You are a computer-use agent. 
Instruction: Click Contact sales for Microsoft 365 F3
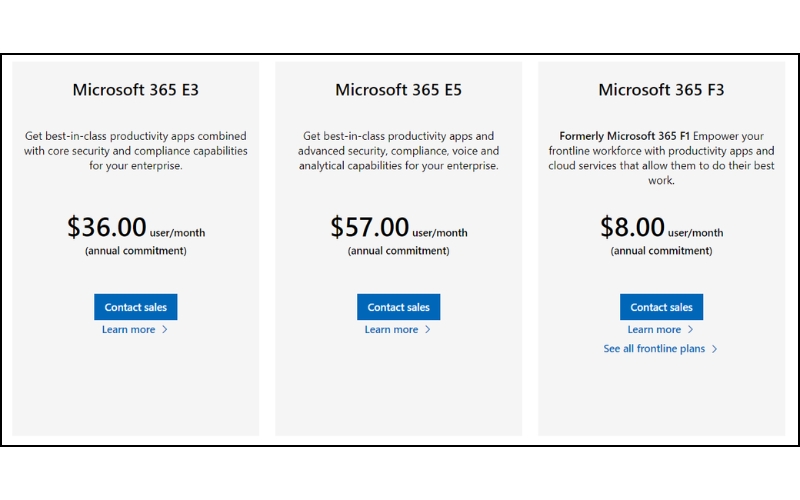[x=661, y=307]
